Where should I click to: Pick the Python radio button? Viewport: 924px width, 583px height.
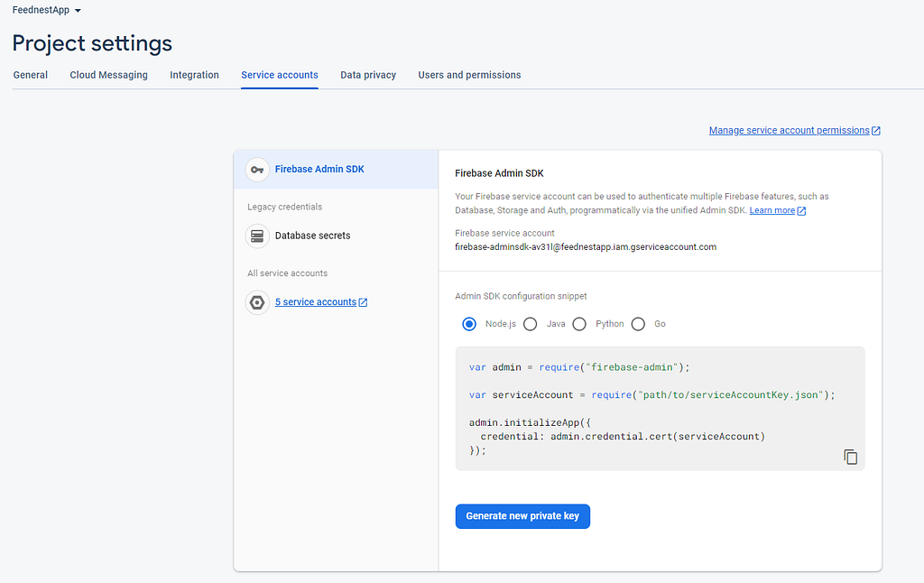click(x=579, y=324)
